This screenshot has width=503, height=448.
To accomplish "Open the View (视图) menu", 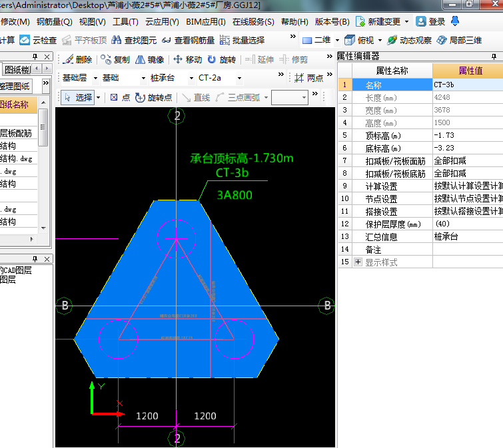I will (x=93, y=21).
